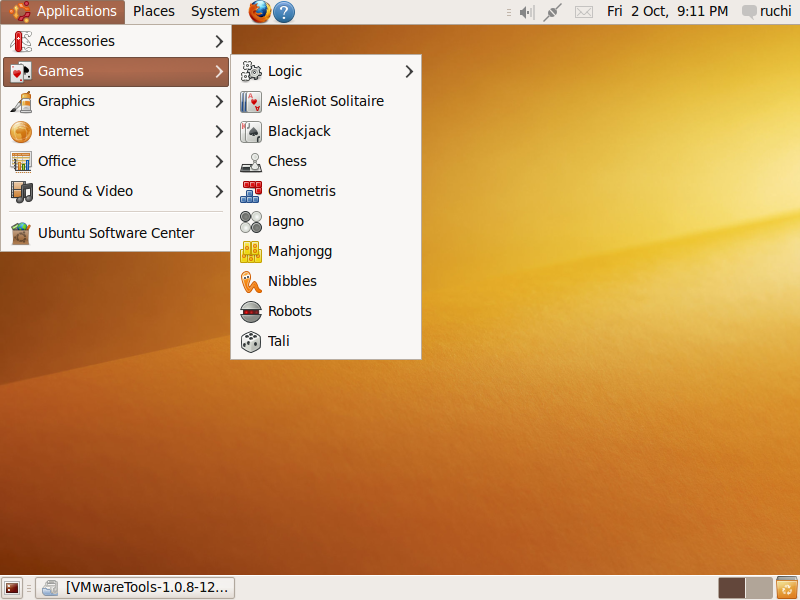Click the Graphics paintbrush icon

(21, 102)
